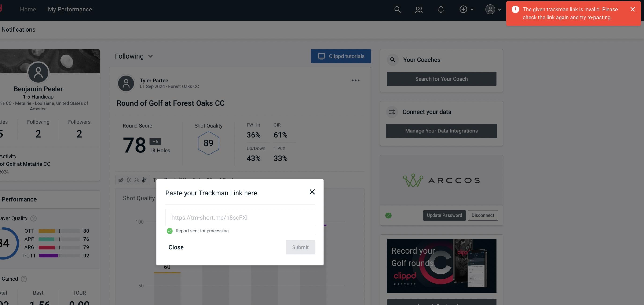Image resolution: width=644 pixels, height=305 pixels.
Task: Click the notifications bell icon
Action: point(441,9)
